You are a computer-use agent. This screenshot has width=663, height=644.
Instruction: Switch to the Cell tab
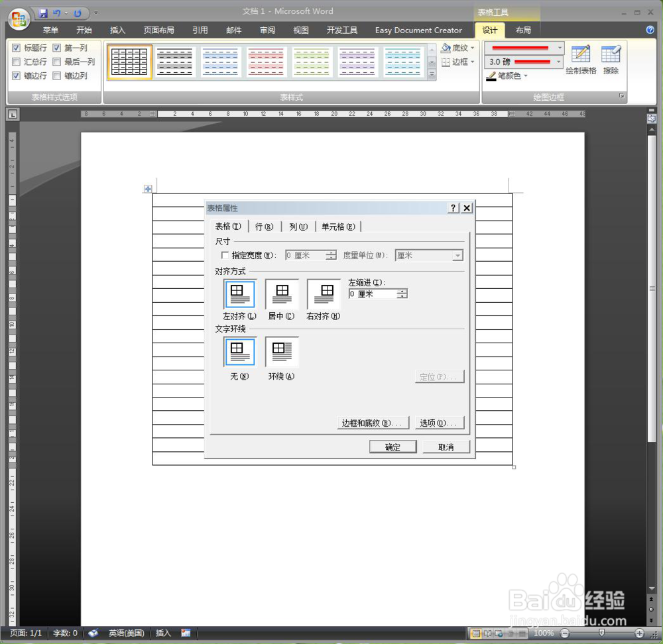click(x=338, y=227)
